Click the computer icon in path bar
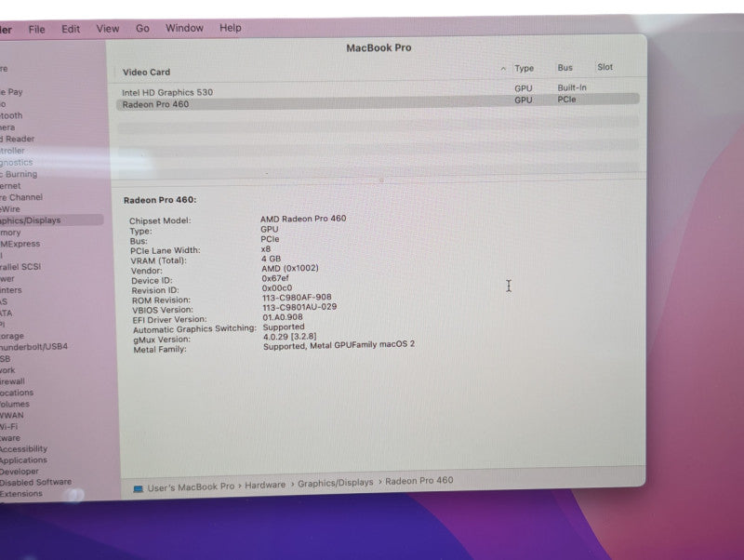744x560 pixels. pos(138,488)
